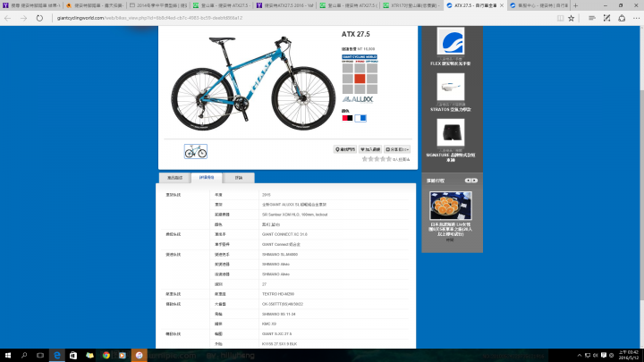This screenshot has height=362, width=644.
Task: Click the network icon in system tray
Action: pos(588,356)
